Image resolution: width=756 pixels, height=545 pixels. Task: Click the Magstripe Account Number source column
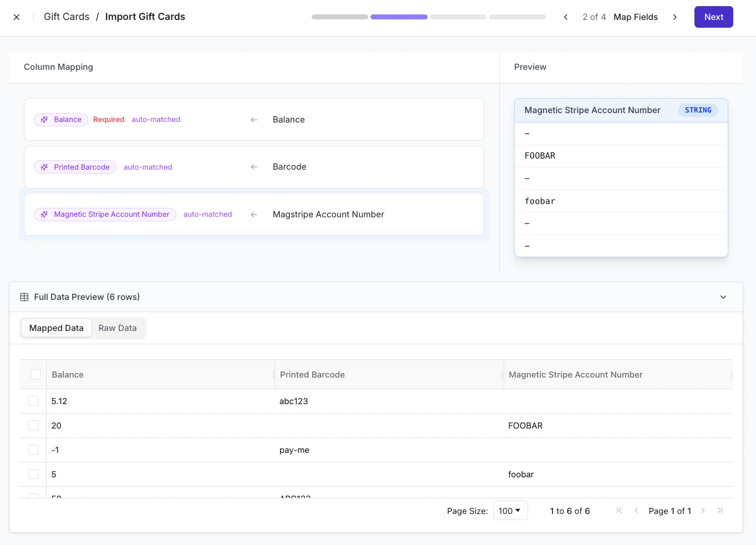(x=328, y=215)
